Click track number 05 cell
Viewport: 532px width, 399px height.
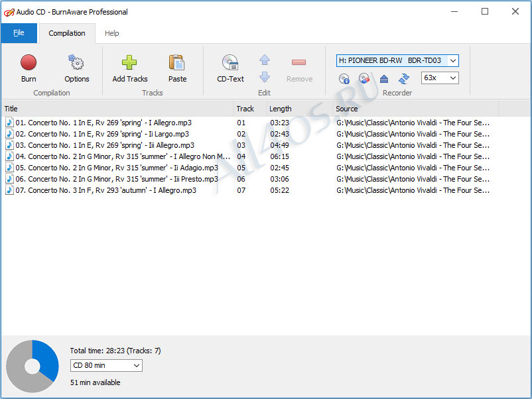[x=241, y=168]
